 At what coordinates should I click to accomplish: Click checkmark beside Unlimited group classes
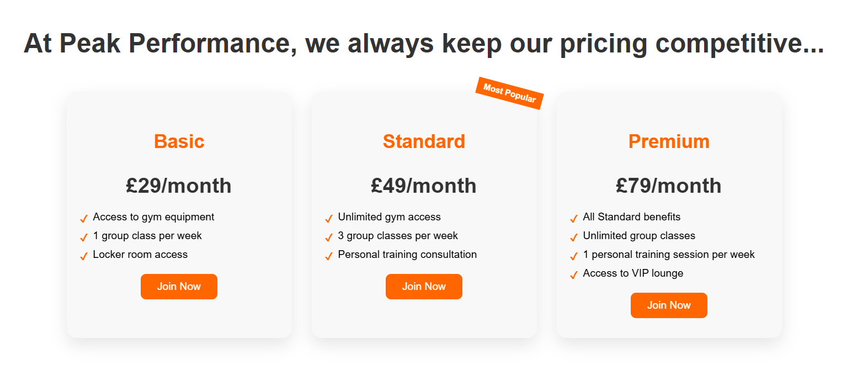coord(574,237)
